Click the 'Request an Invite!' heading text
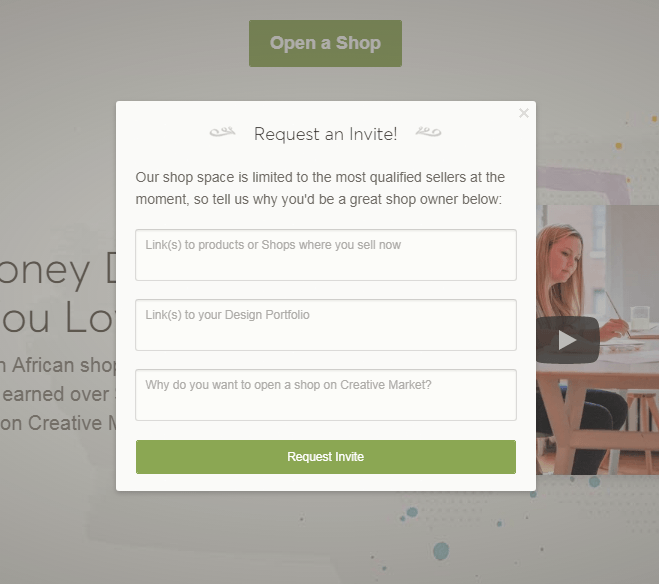 coord(326,134)
